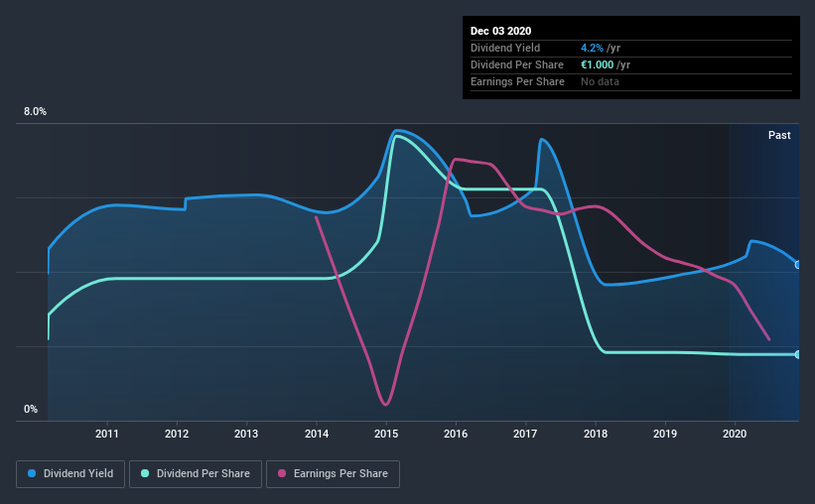The image size is (815, 504).
Task: Click the 0% y-axis label
Action: coord(31,409)
